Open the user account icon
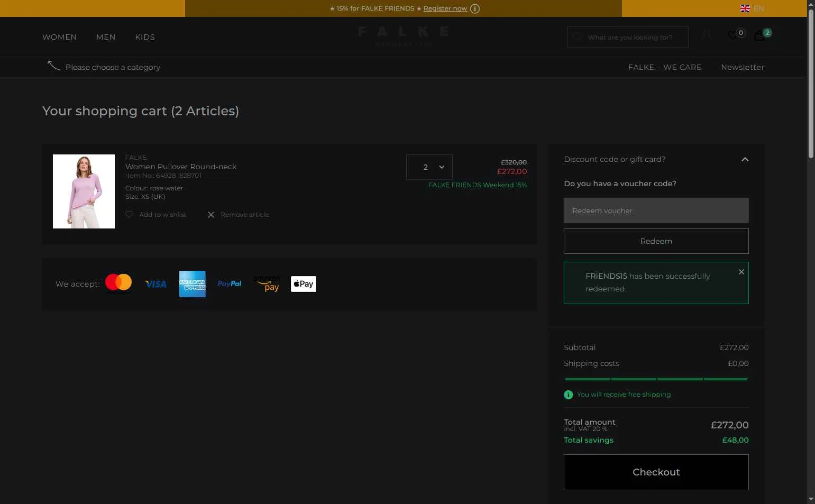Viewport: 815px width, 504px height. pos(706,35)
